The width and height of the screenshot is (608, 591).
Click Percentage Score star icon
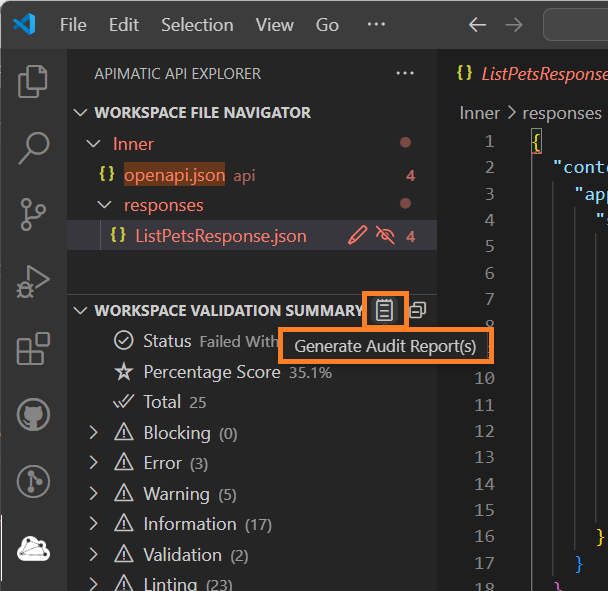[x=124, y=372]
